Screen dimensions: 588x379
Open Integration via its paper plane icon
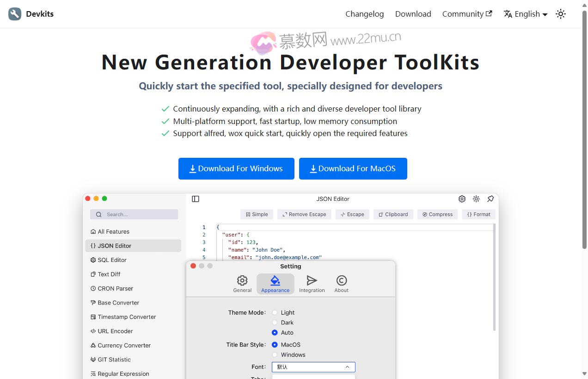(312, 280)
